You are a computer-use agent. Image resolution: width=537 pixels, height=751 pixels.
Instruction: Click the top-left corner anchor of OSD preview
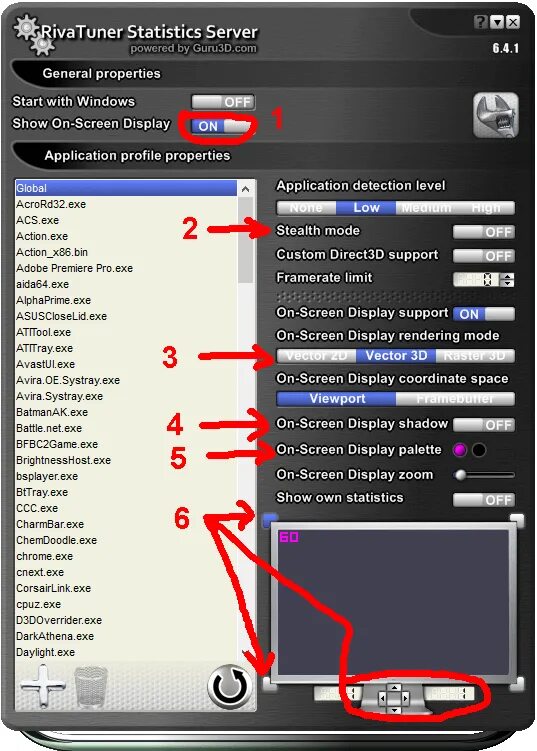coord(270,519)
